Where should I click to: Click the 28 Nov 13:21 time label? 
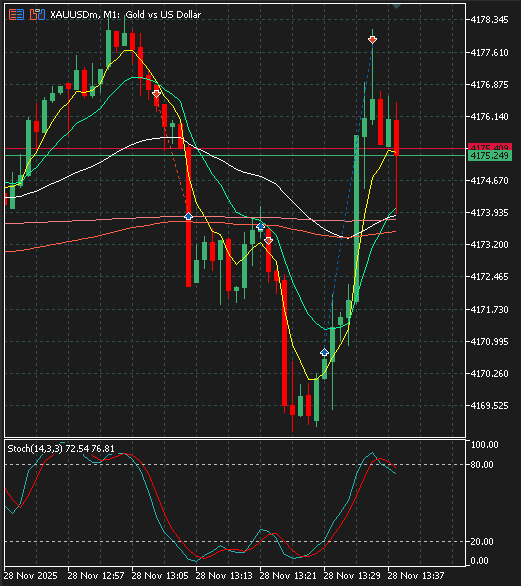288,576
